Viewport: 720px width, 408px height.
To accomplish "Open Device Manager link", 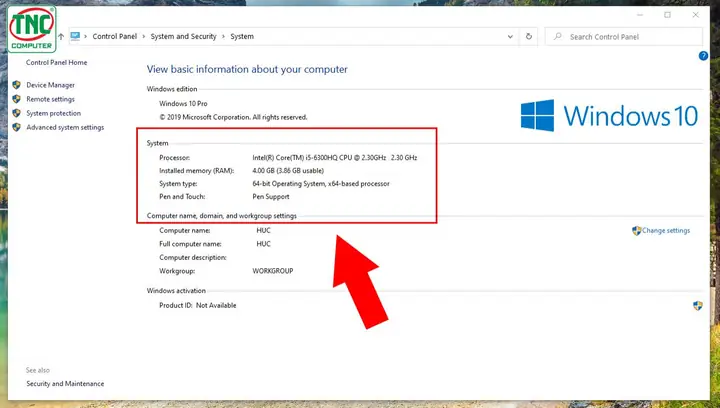I will 51,85.
